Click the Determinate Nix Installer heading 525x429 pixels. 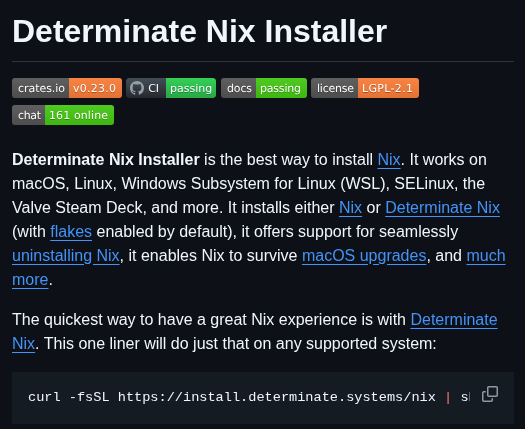pos(200,31)
